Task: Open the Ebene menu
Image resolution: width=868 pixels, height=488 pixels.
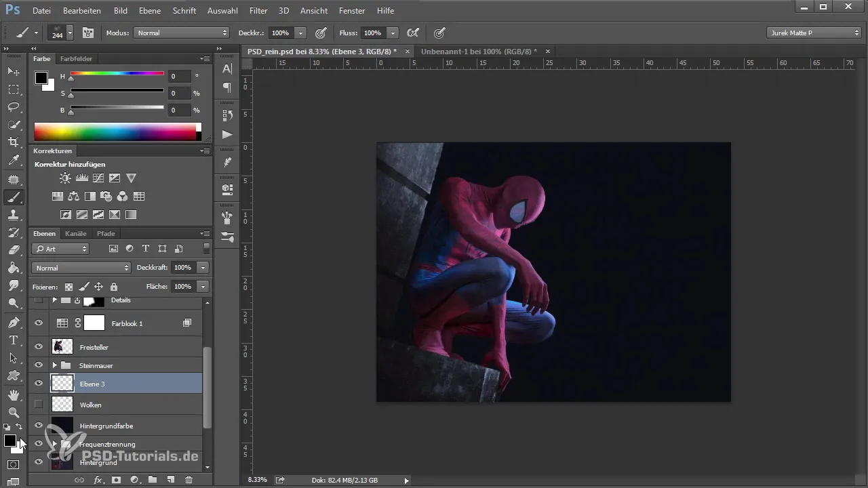Action: (151, 11)
